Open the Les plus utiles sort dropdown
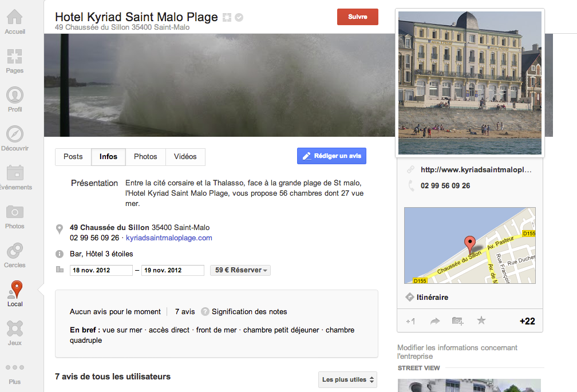577x392 pixels. [x=348, y=379]
